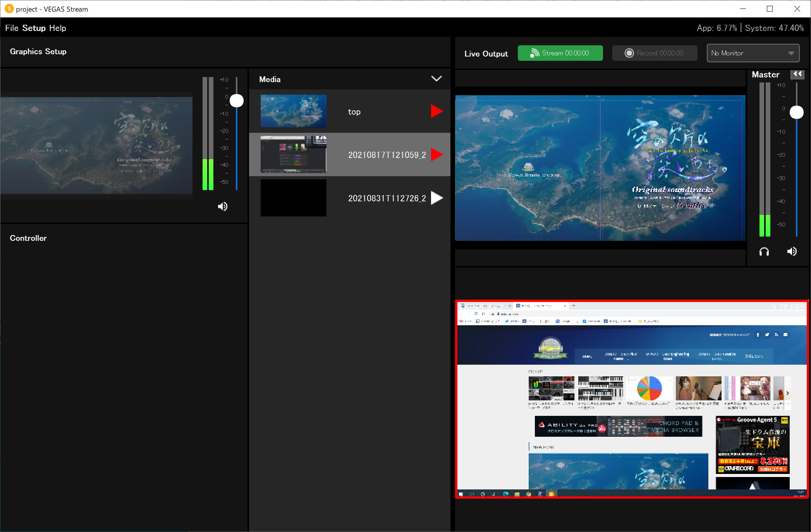Open the Help menu
The image size is (811, 532).
[58, 28]
